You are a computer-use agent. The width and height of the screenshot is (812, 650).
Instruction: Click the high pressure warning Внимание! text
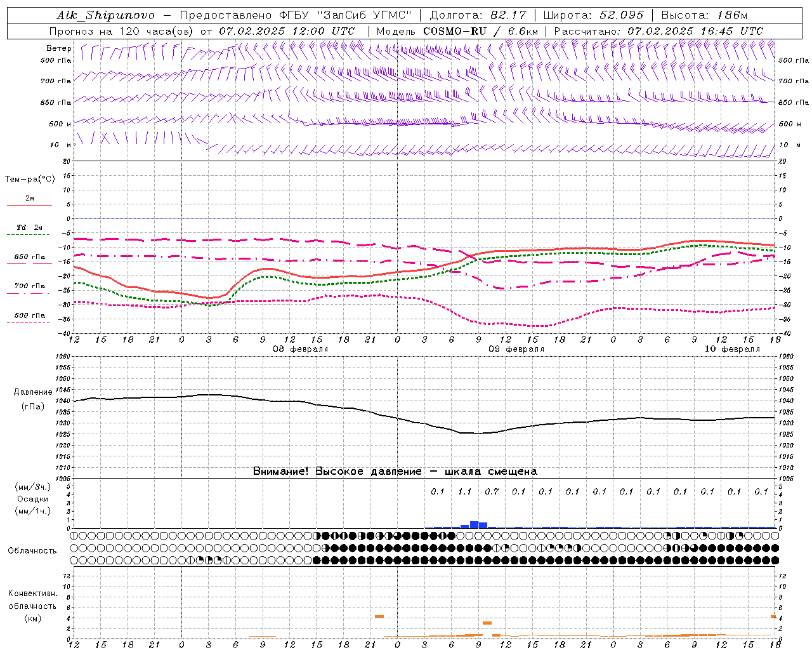pyautogui.click(x=395, y=471)
